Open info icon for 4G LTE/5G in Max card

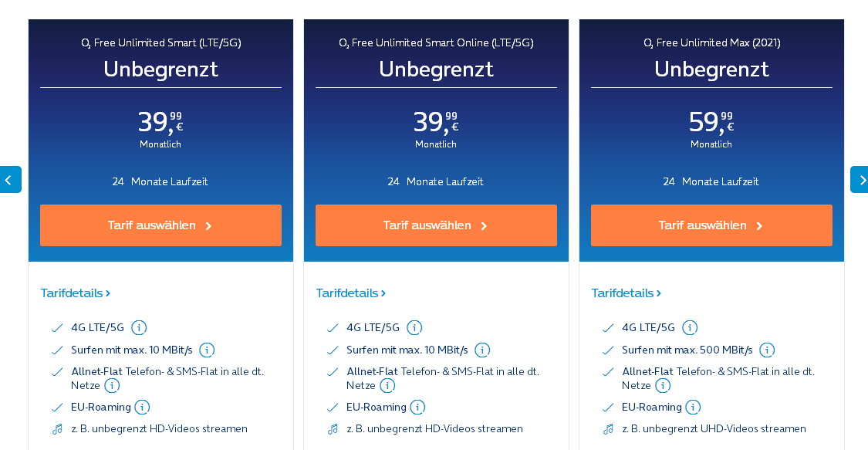click(690, 328)
